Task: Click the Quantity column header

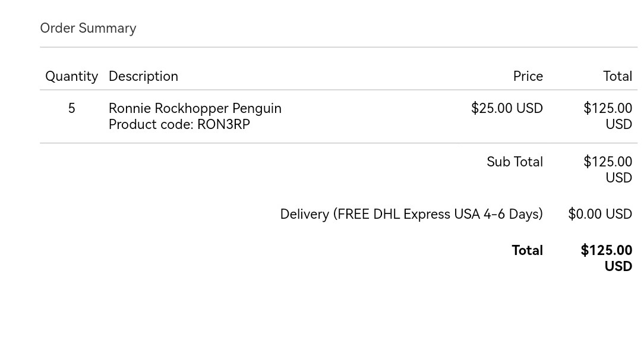Action: click(71, 76)
